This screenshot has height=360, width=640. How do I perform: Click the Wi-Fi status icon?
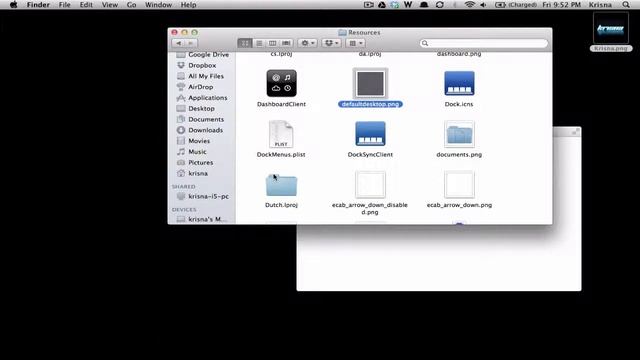click(469, 5)
